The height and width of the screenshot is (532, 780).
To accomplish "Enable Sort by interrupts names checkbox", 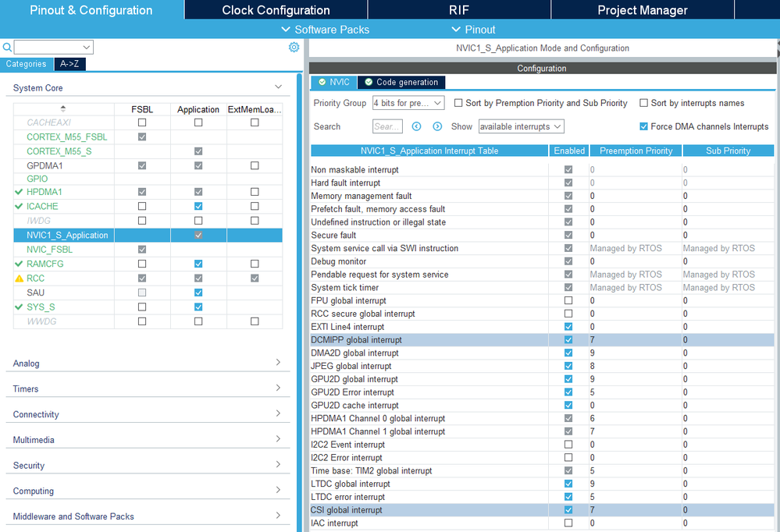I will point(643,103).
